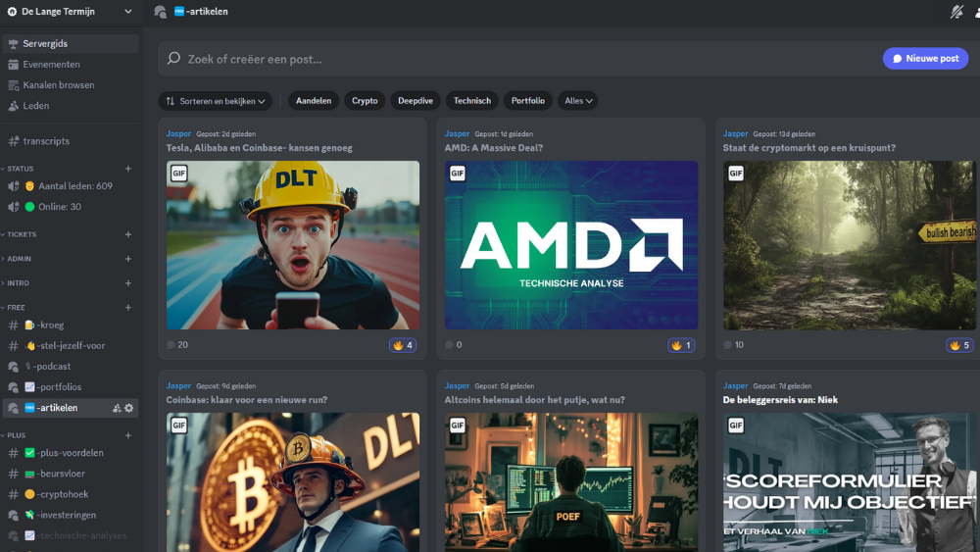Filter posts by Aandelen tag

[314, 101]
